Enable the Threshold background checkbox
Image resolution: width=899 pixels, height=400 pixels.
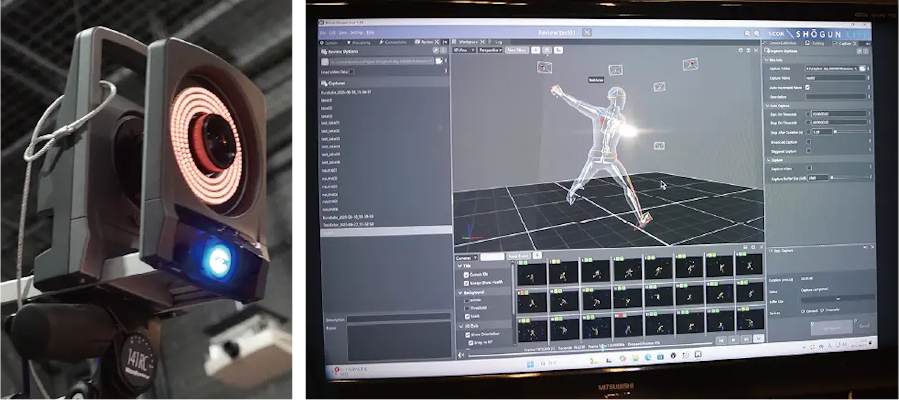pos(465,308)
